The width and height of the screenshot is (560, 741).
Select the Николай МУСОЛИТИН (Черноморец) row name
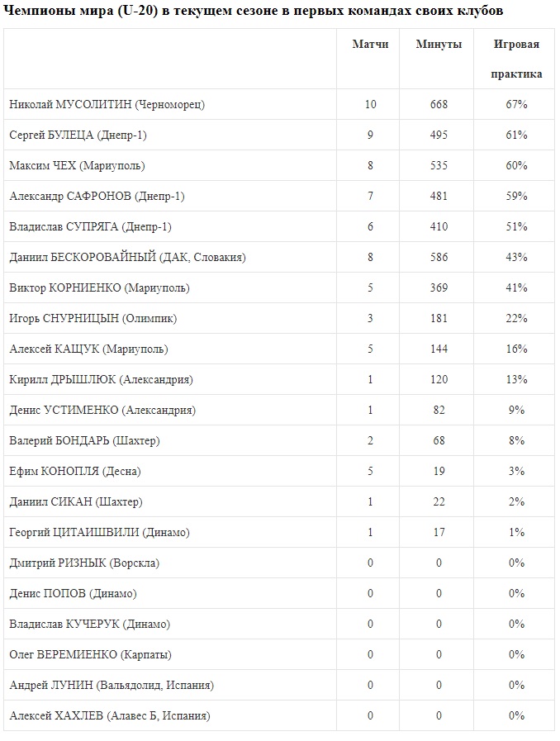click(107, 104)
